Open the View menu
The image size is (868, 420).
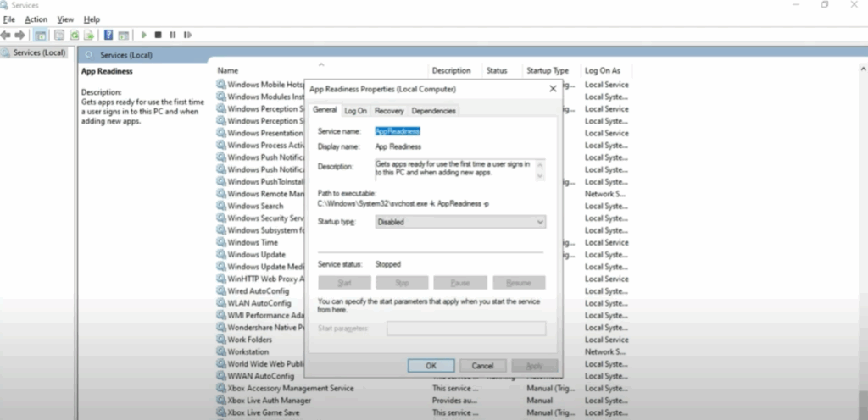pos(65,19)
